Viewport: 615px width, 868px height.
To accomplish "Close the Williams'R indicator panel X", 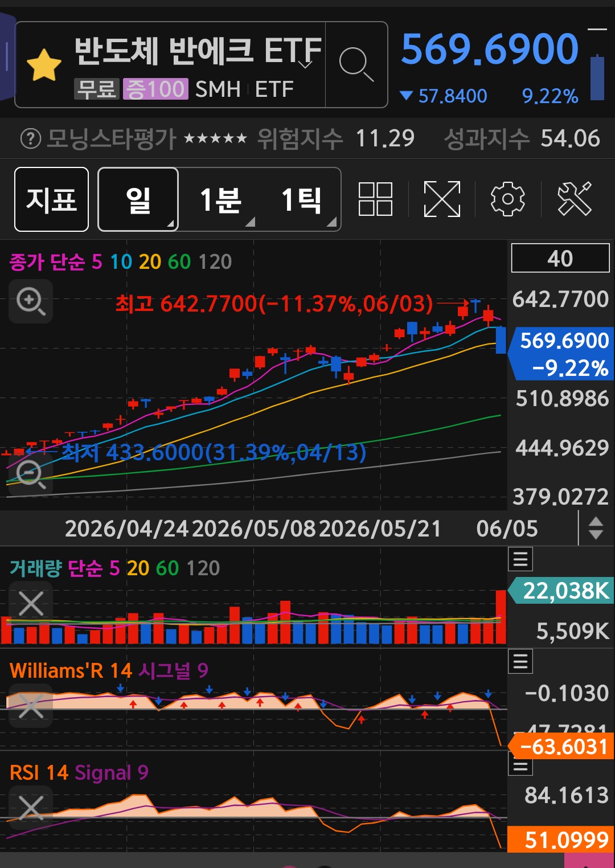I will 31,706.
